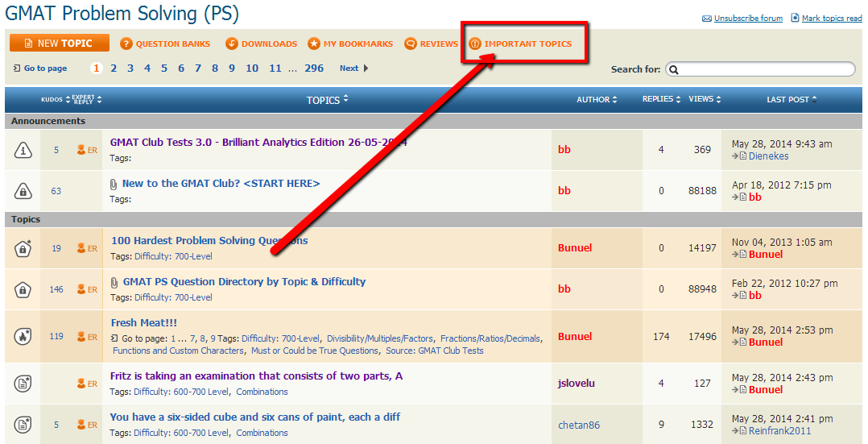The height and width of the screenshot is (444, 868).
Task: Click the attachment icon beside GMAT PS Question Directory
Action: [114, 283]
